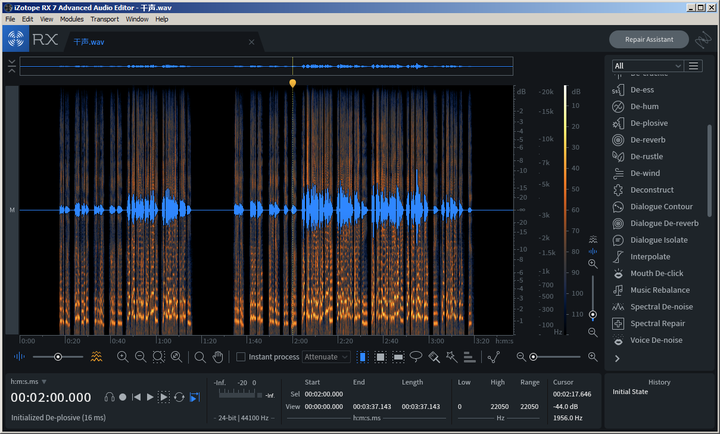Open the Modules menu
The image size is (720, 434).
pyautogui.click(x=72, y=19)
